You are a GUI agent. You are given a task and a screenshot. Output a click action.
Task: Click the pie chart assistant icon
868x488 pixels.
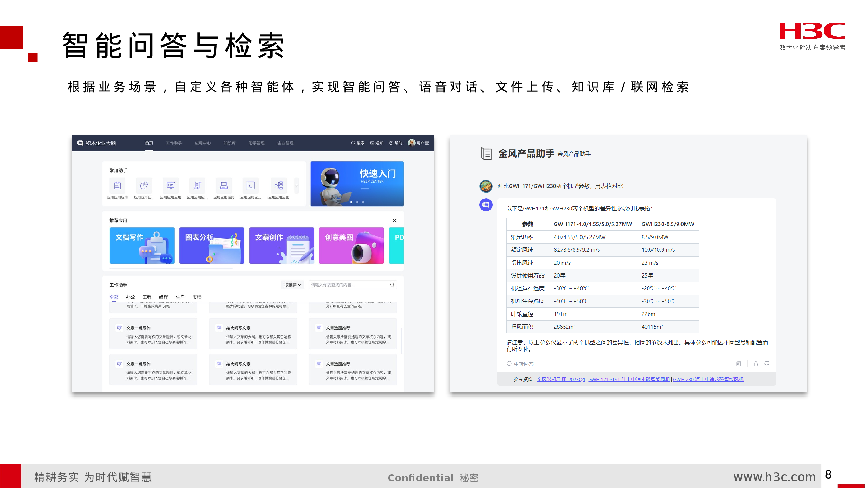144,185
